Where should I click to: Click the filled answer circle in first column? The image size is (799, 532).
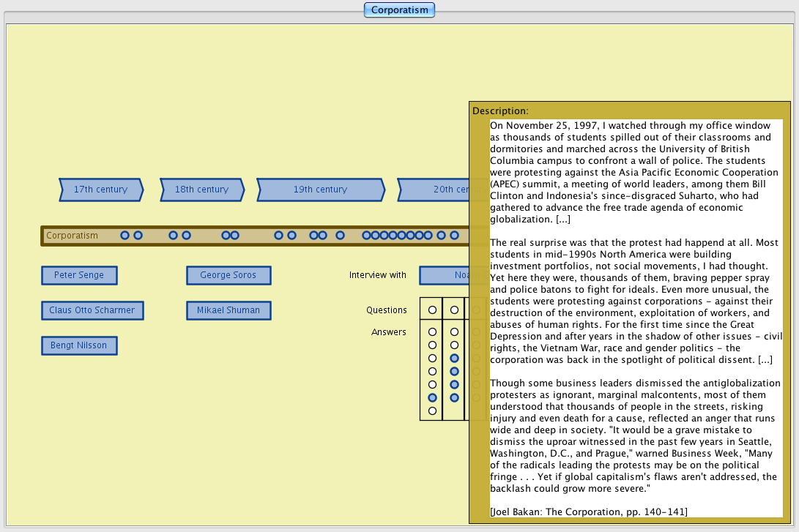tap(432, 397)
